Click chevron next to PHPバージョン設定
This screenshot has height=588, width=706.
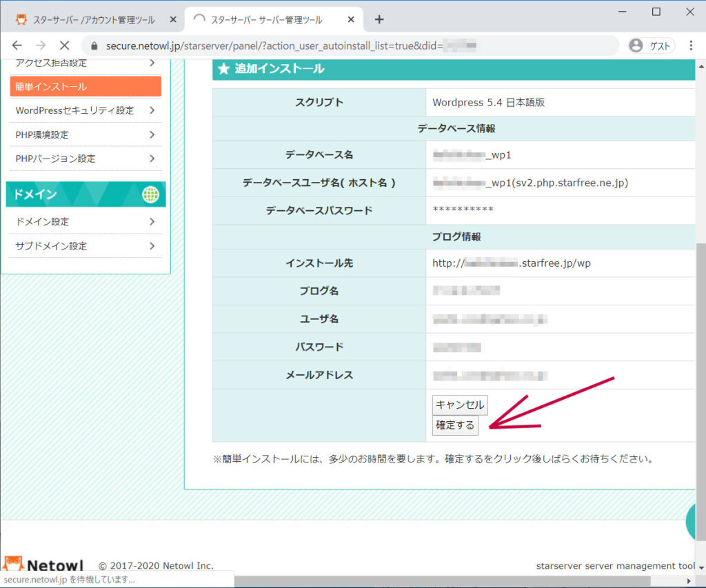coord(152,159)
